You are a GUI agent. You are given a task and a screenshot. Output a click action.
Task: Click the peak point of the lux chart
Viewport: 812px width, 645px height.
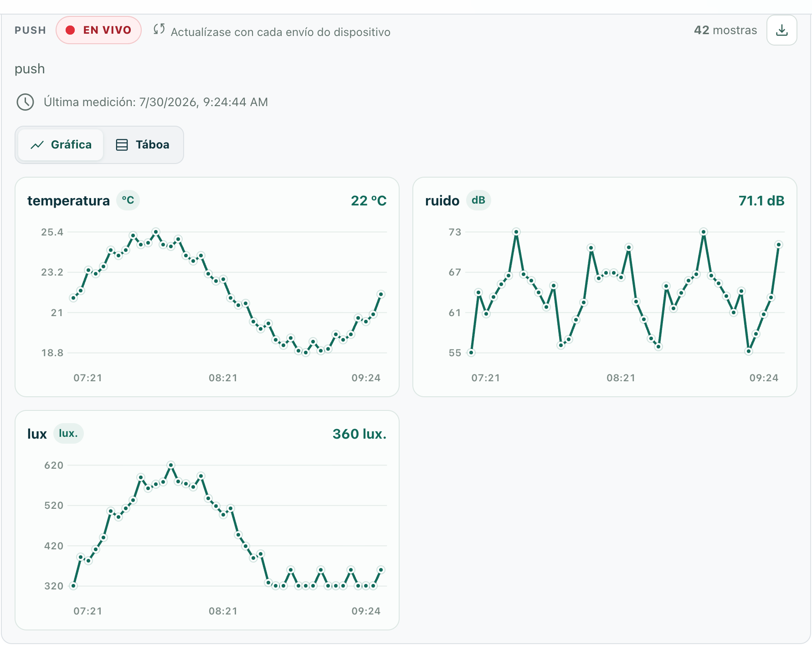pyautogui.click(x=171, y=465)
